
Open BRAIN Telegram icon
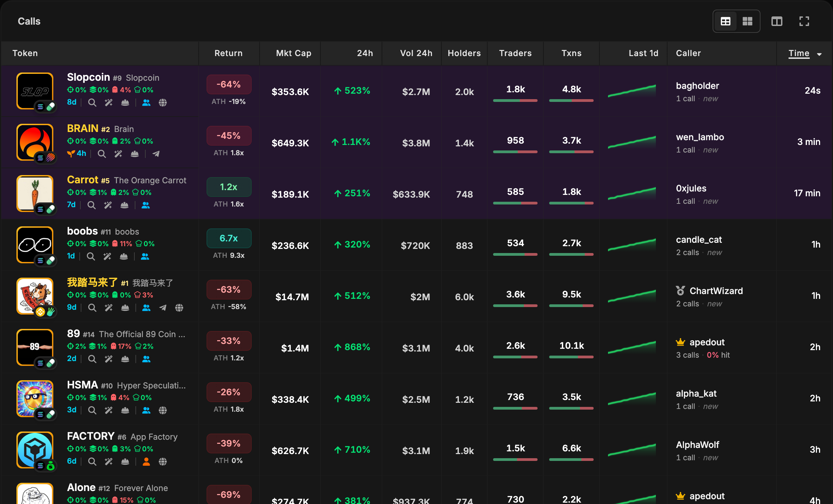coord(156,154)
